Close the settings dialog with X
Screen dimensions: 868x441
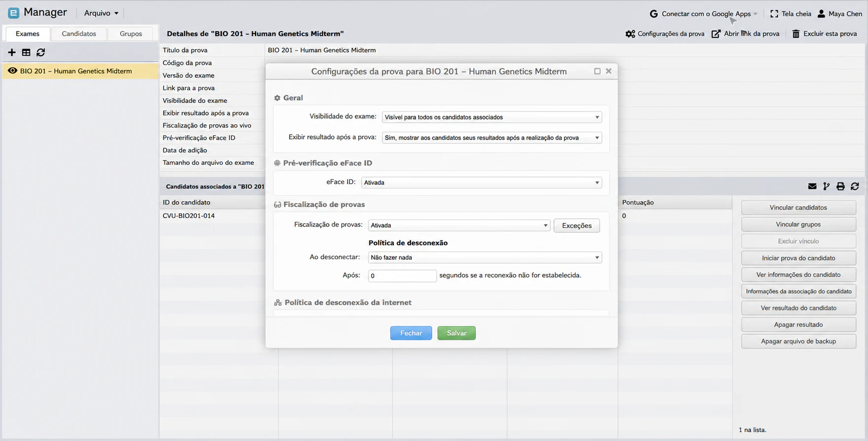pyautogui.click(x=608, y=71)
